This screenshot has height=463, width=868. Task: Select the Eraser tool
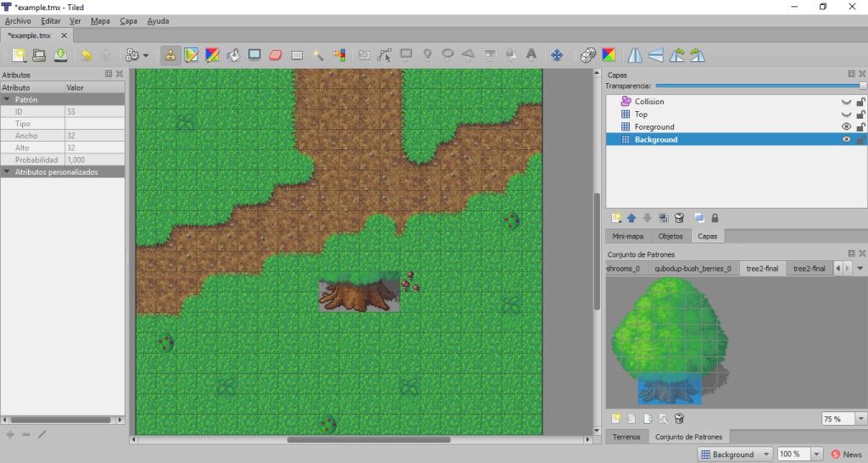click(x=275, y=55)
